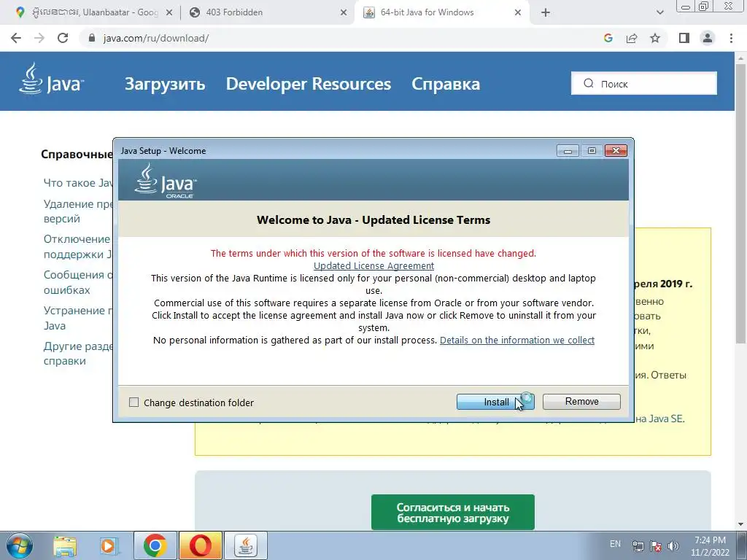The image size is (747, 560).
Task: Toggle the browser side panel icon
Action: coord(684,38)
